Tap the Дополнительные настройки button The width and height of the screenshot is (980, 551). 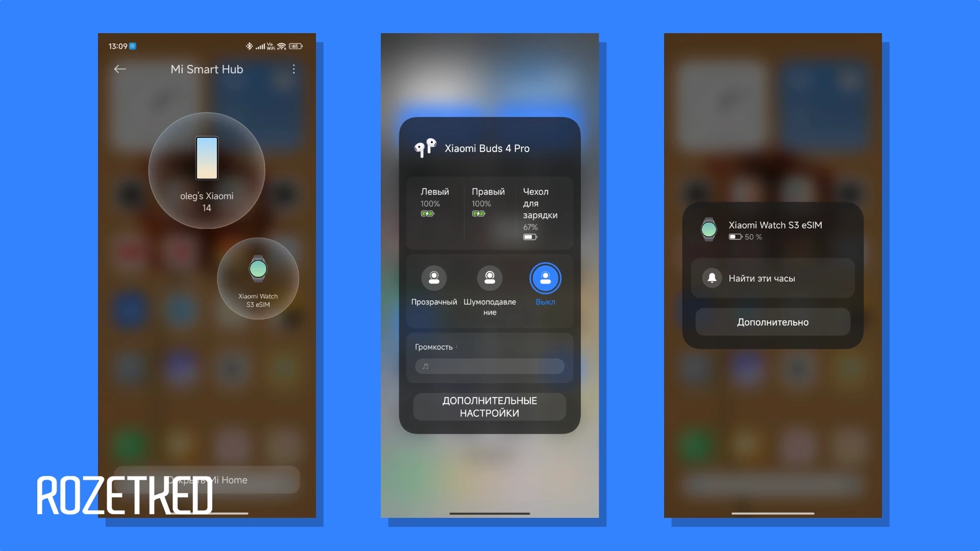(x=489, y=406)
